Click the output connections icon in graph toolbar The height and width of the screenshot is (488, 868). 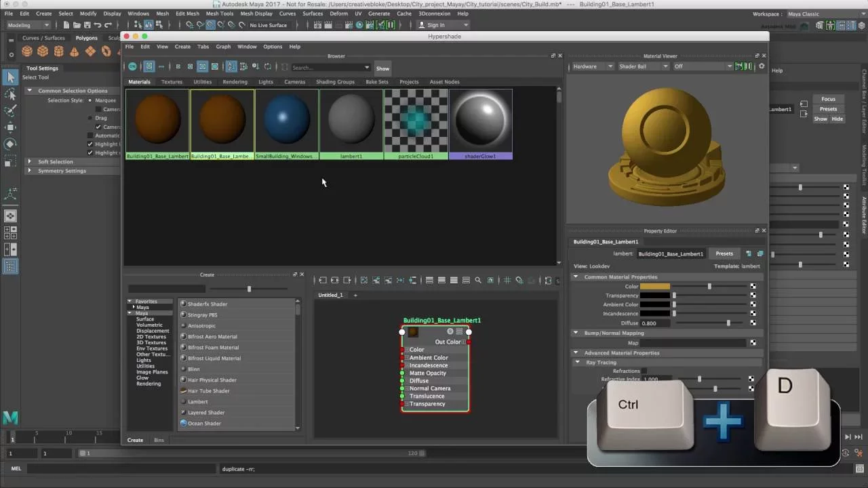(347, 280)
